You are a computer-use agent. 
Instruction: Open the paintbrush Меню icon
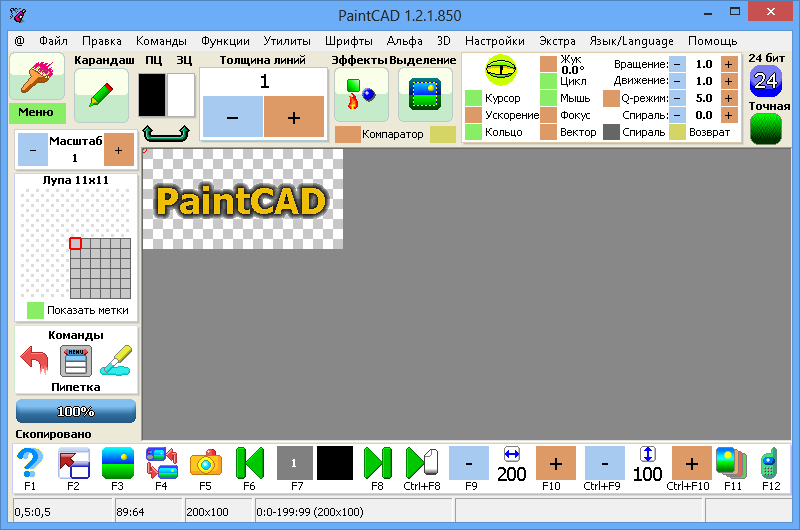point(37,77)
